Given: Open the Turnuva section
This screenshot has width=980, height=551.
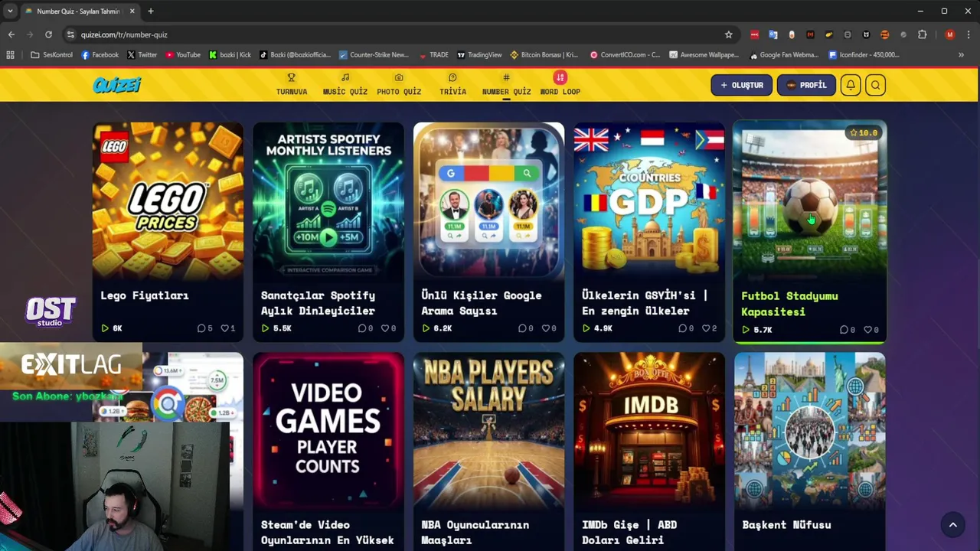Looking at the screenshot, I should (x=291, y=85).
